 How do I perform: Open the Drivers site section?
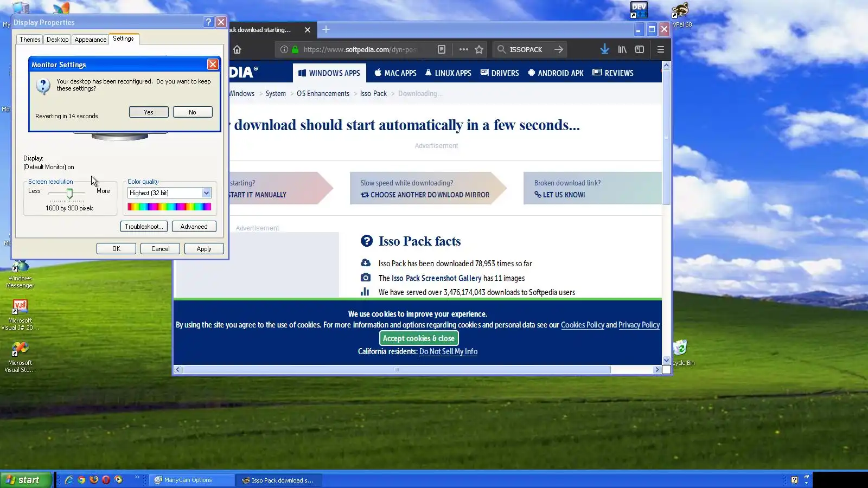(x=500, y=73)
